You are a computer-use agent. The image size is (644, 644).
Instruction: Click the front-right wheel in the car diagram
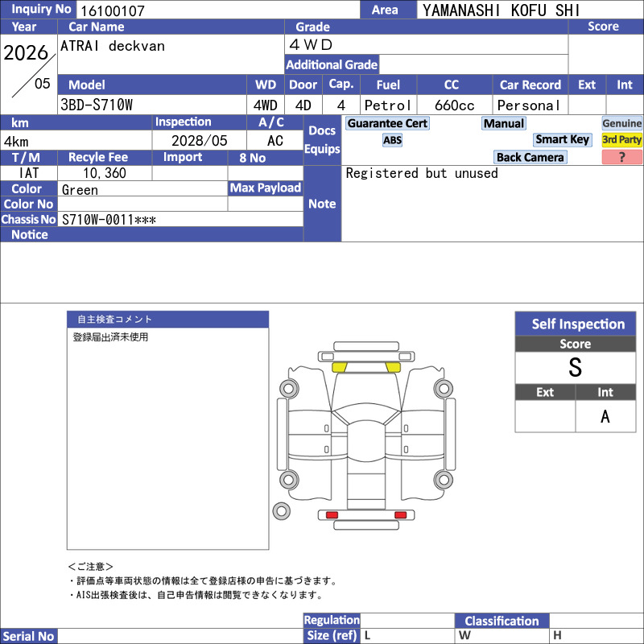click(x=444, y=389)
